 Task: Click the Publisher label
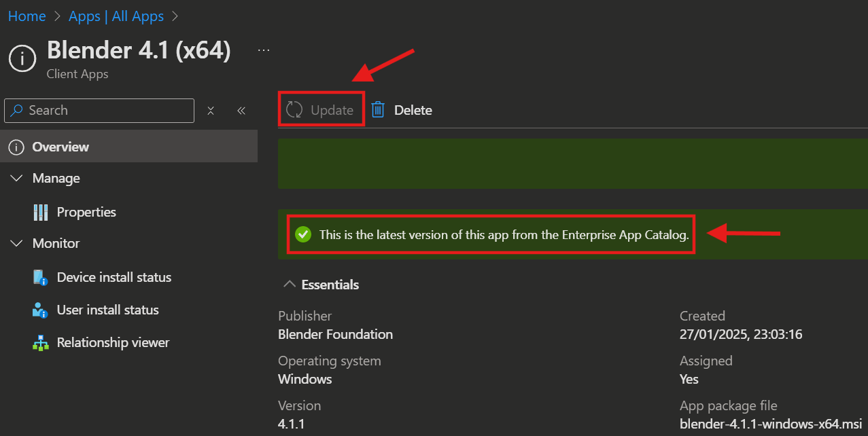click(x=305, y=316)
